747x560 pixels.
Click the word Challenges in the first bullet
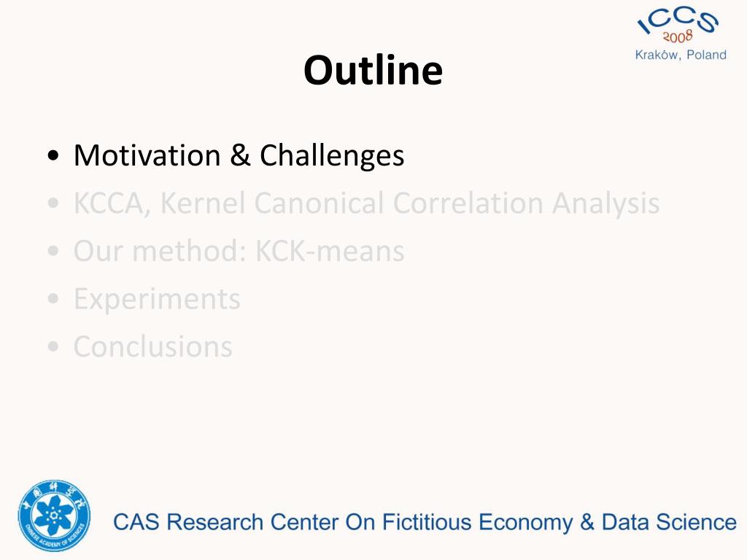click(332, 155)
